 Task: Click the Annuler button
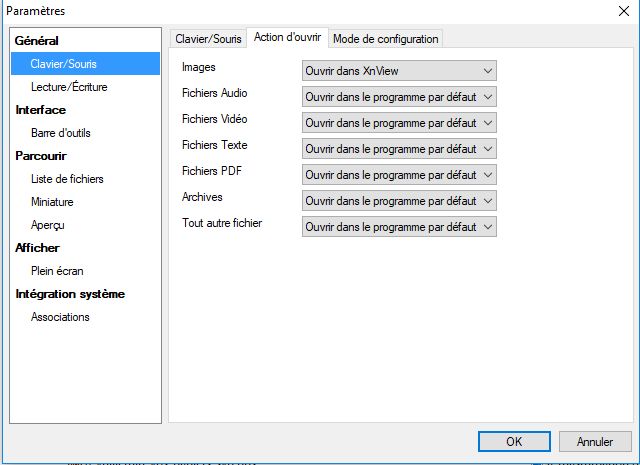click(x=595, y=441)
